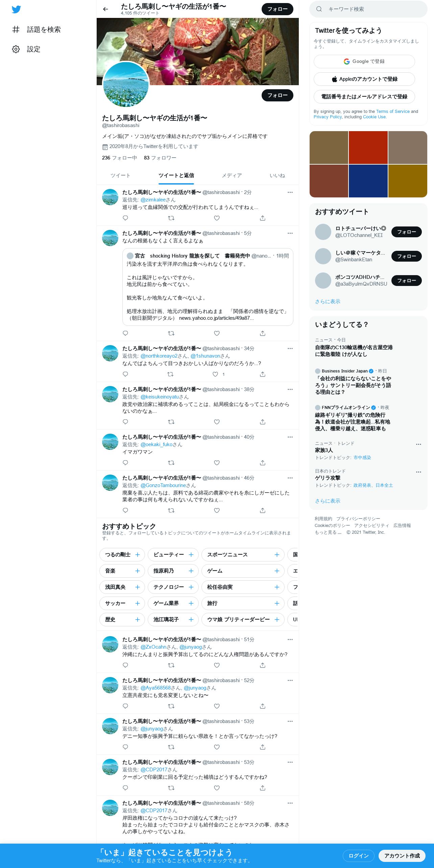Reply to the @keisukeinoyatu tweet
This screenshot has width=434, height=868.
(125, 422)
